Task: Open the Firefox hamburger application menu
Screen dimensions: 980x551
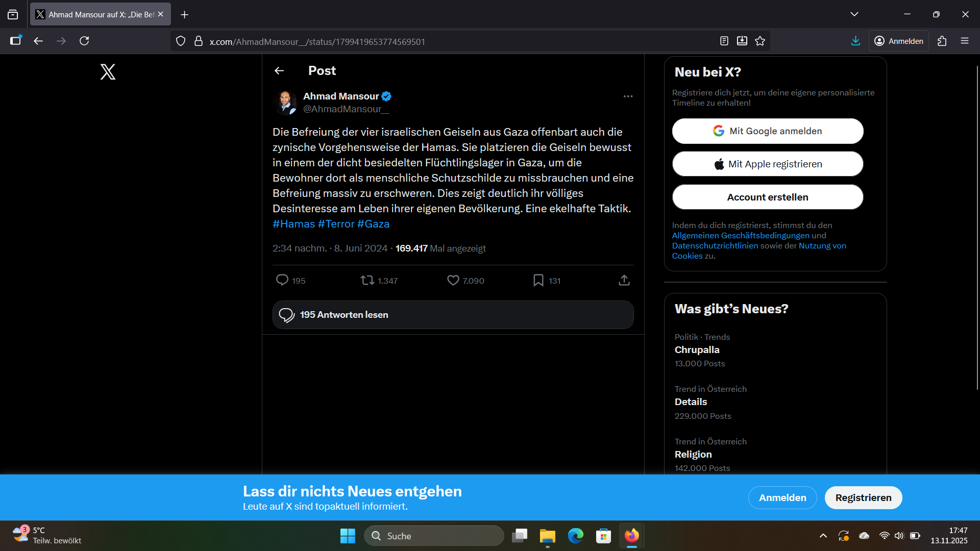Action: [x=964, y=41]
